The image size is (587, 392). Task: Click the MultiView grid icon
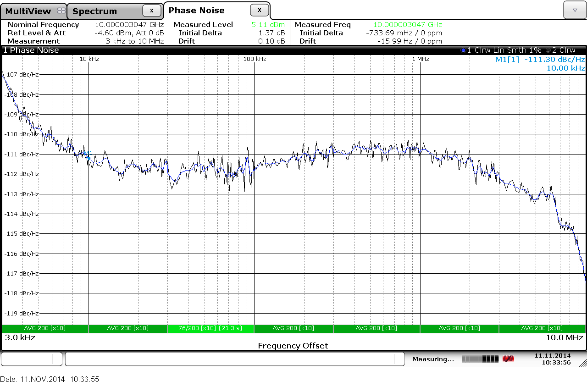pos(61,11)
